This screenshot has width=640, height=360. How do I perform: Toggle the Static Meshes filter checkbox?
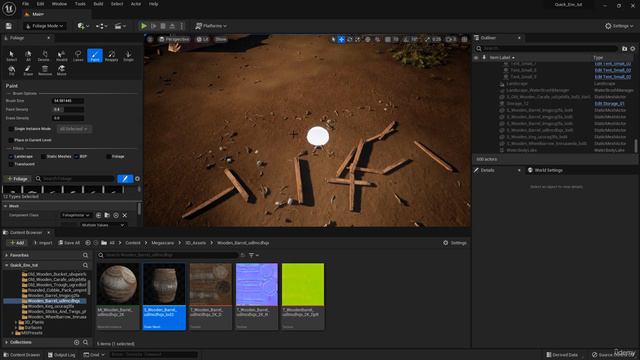(43, 156)
